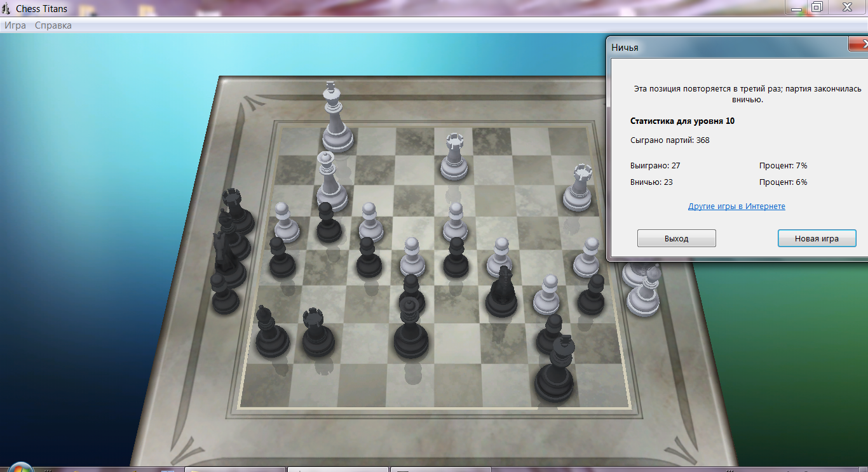
Task: Click the Chess Titans title bar icon
Action: point(6,8)
